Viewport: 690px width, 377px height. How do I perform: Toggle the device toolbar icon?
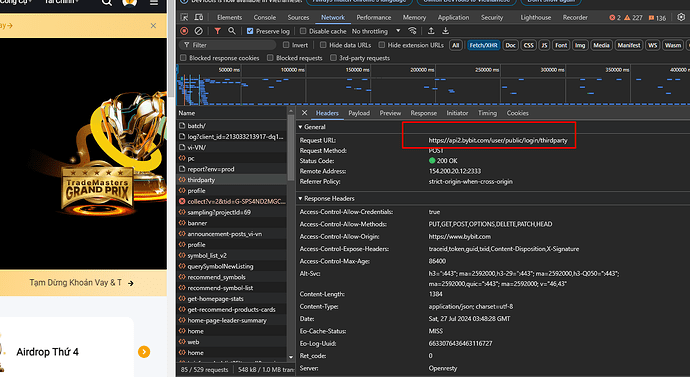[199, 17]
